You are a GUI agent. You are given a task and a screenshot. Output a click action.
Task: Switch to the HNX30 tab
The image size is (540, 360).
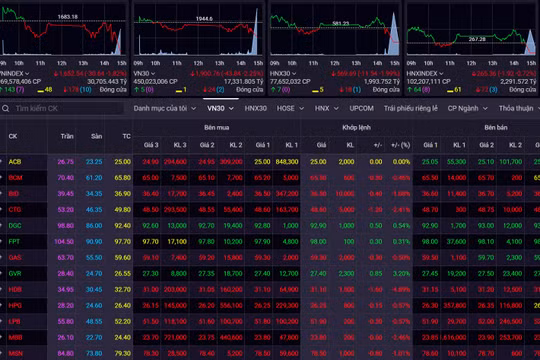coord(256,109)
